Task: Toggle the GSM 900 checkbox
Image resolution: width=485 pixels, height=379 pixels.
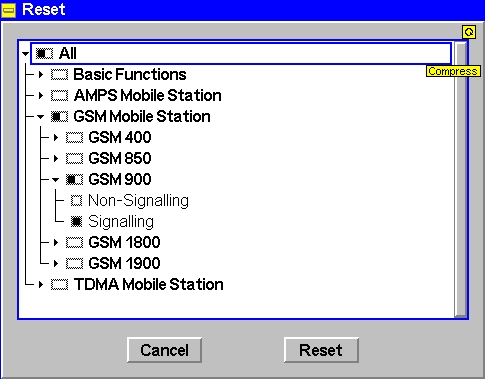Action: (74, 180)
